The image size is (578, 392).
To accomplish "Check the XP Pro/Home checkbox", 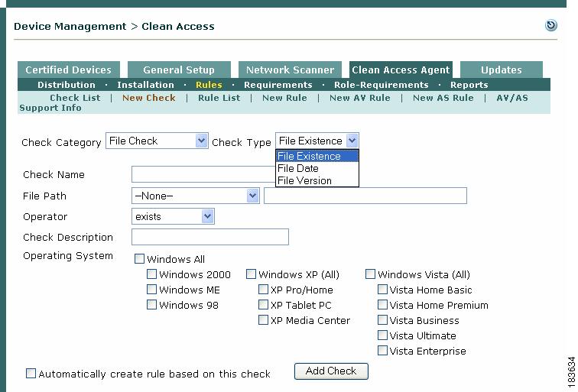I will [263, 289].
